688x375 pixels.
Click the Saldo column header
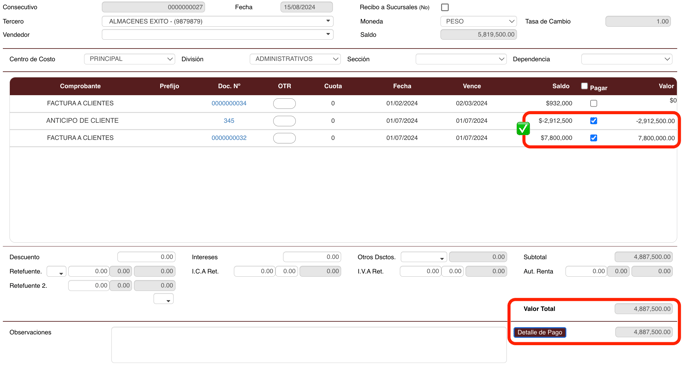(561, 86)
